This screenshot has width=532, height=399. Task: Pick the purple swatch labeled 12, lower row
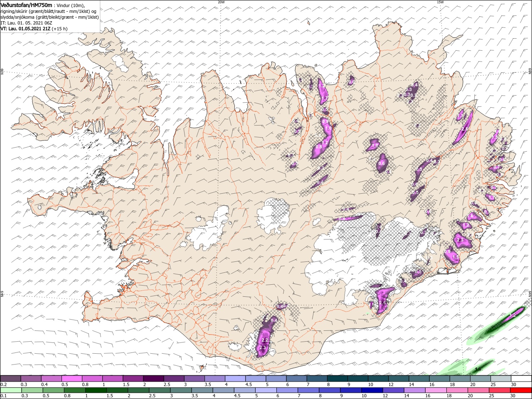394,390
